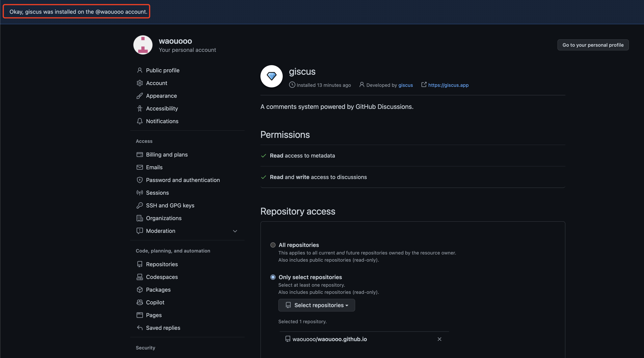Click the Copilot sidebar icon
Screen dimensions: 644x358
pos(140,302)
